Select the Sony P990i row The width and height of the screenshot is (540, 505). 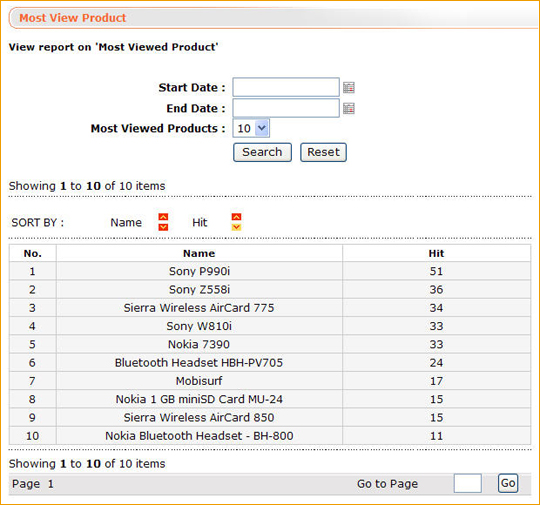270,271
